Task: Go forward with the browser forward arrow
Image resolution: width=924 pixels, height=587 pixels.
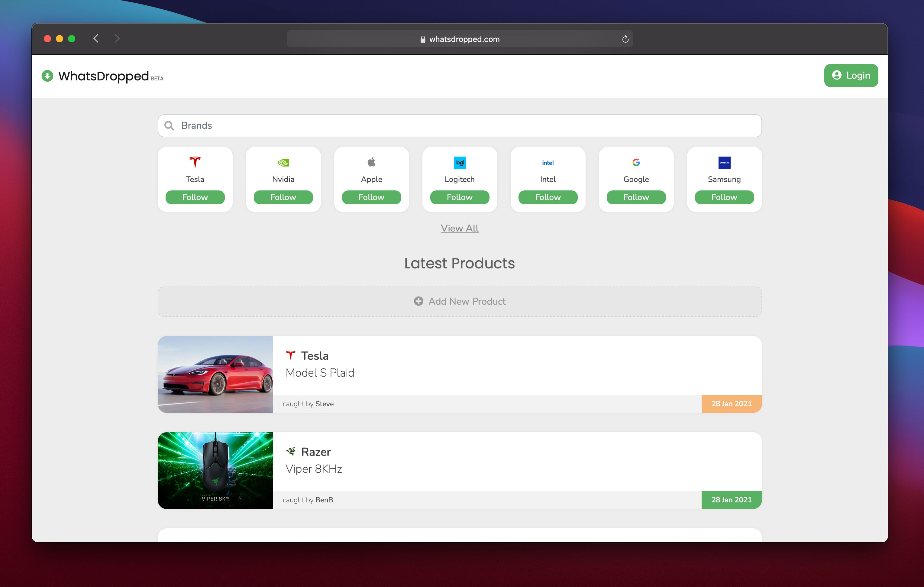Action: [x=117, y=38]
